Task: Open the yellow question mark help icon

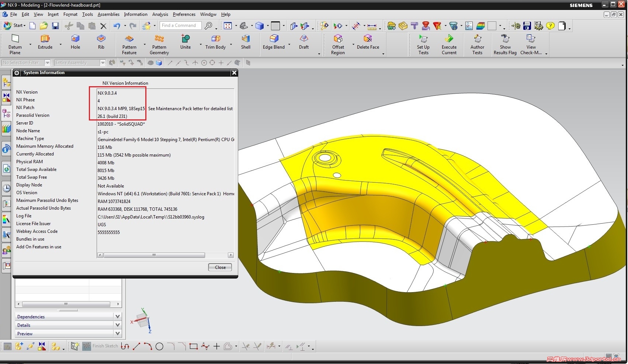Action: click(550, 26)
